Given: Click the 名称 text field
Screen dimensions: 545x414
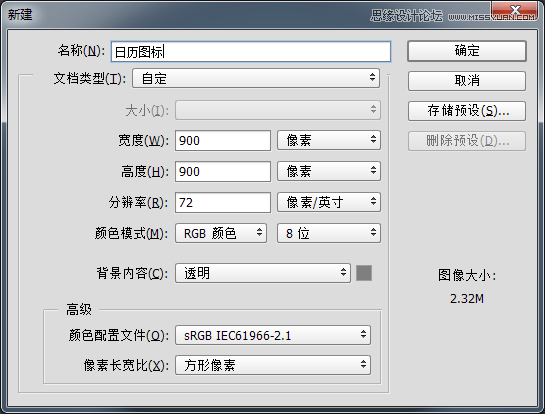Looking at the screenshot, I should [251, 52].
